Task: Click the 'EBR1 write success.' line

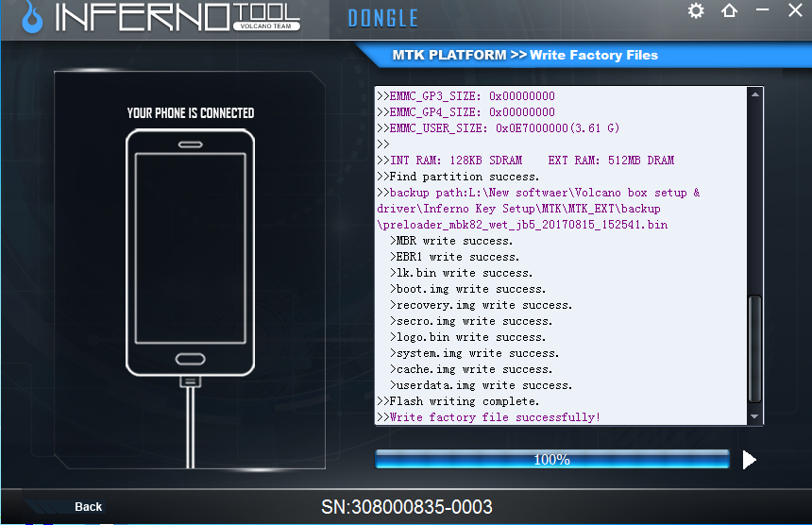Action: point(455,257)
